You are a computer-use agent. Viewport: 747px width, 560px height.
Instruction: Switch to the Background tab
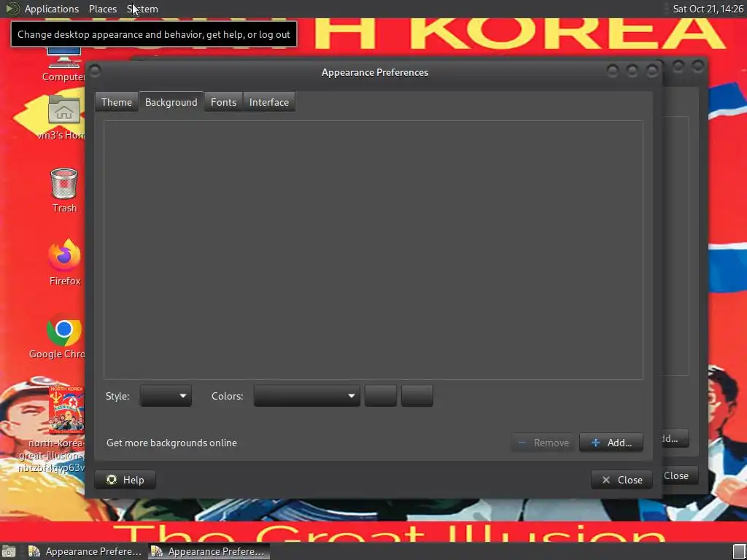click(x=171, y=102)
